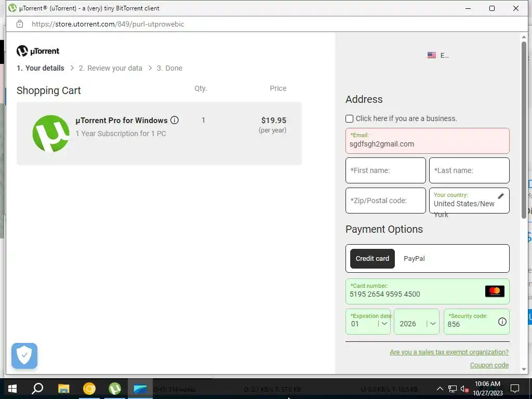Click the page vertical scrollbar thumb
This screenshot has width=532, height=399.
coord(524,129)
